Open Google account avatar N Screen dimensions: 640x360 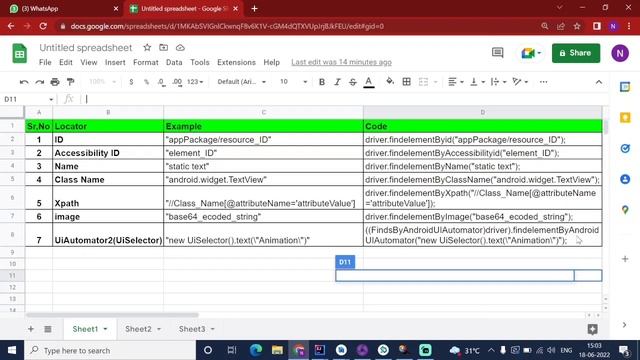point(620,53)
